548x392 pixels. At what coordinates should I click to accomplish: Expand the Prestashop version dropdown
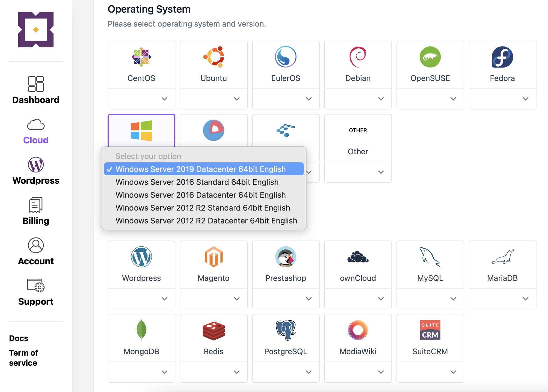[286, 299]
